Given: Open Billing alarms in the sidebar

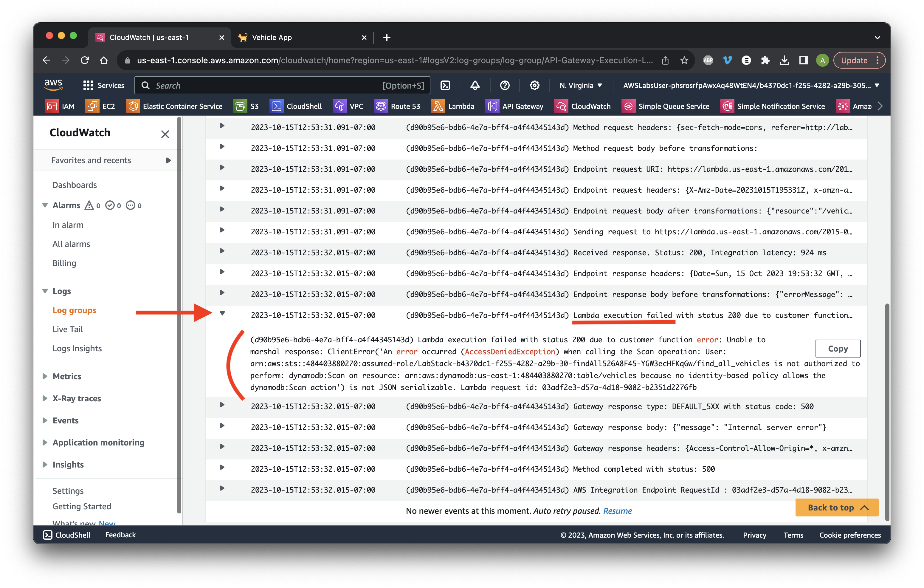Looking at the screenshot, I should point(64,263).
